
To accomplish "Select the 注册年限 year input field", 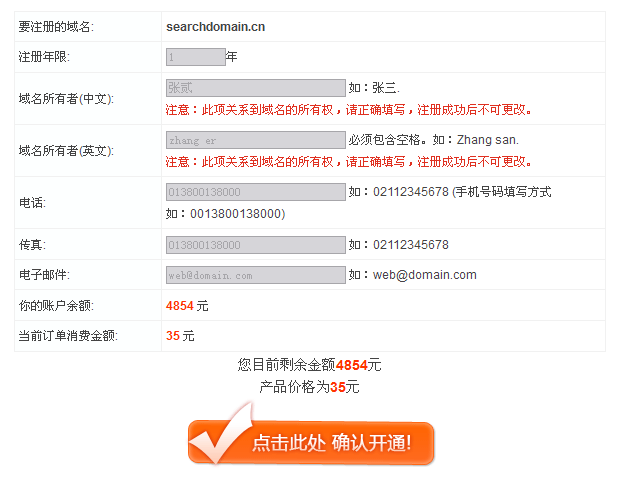I will coord(196,57).
